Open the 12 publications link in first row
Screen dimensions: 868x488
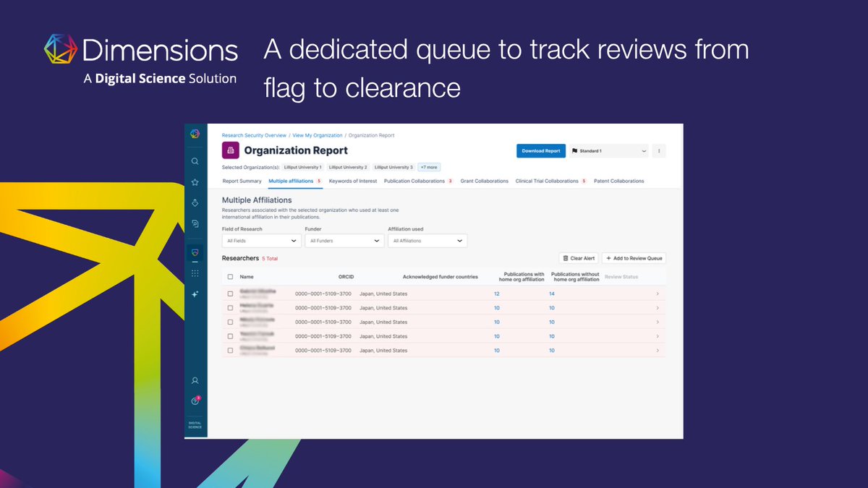[497, 294]
